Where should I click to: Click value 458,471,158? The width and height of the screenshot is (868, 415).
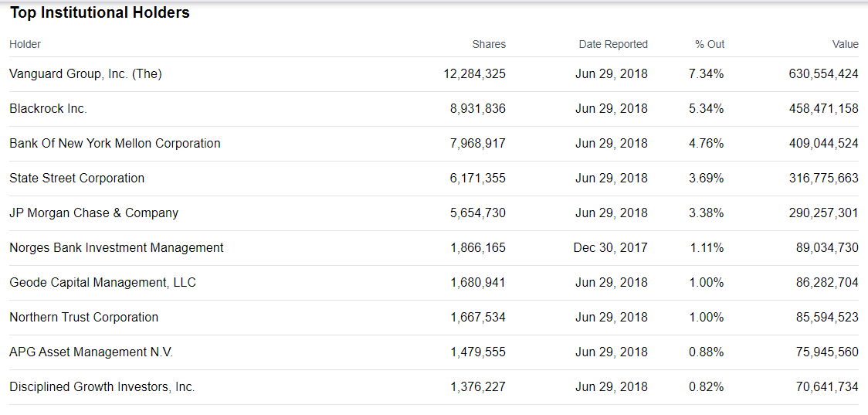[x=824, y=109]
